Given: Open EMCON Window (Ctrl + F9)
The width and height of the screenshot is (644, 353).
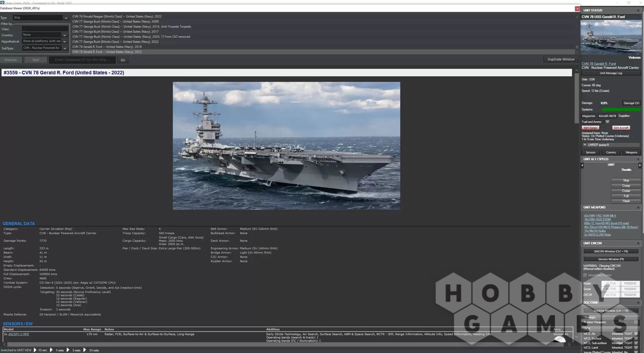Looking at the screenshot, I should click(x=611, y=251).
